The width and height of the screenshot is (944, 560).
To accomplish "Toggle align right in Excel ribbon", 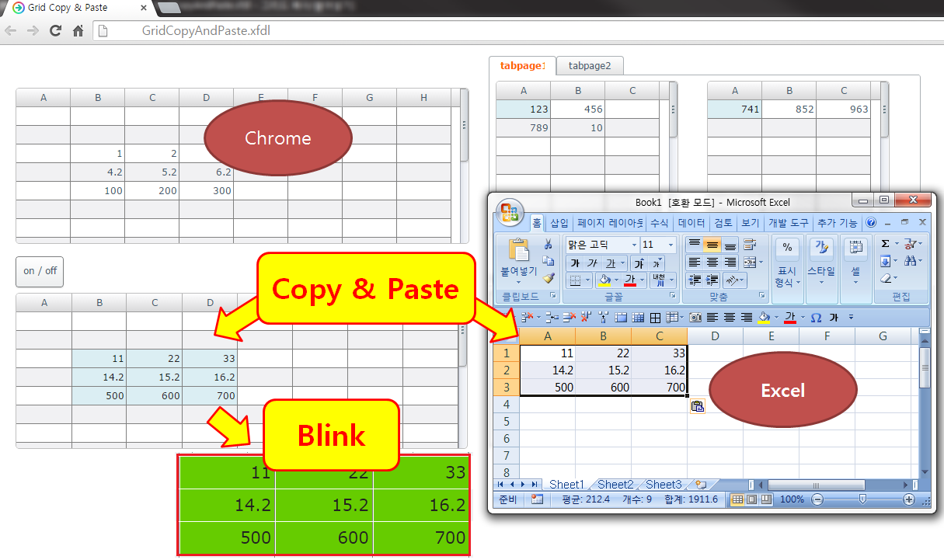I will 730,262.
